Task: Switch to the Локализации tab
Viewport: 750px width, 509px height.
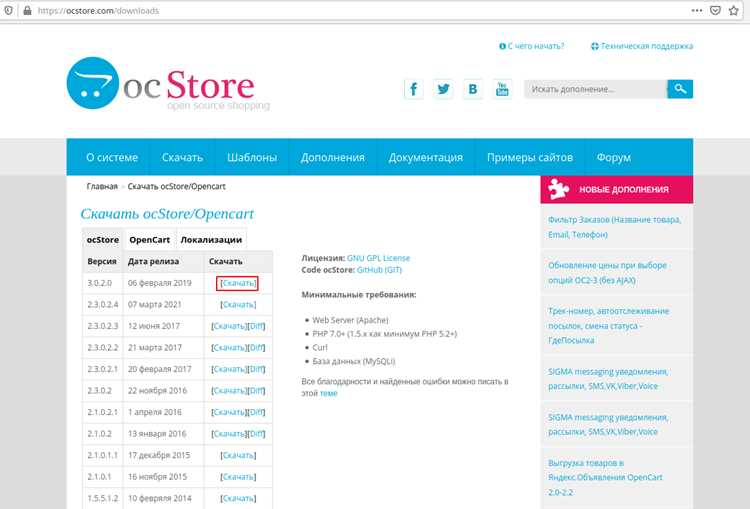Action: pos(211,240)
